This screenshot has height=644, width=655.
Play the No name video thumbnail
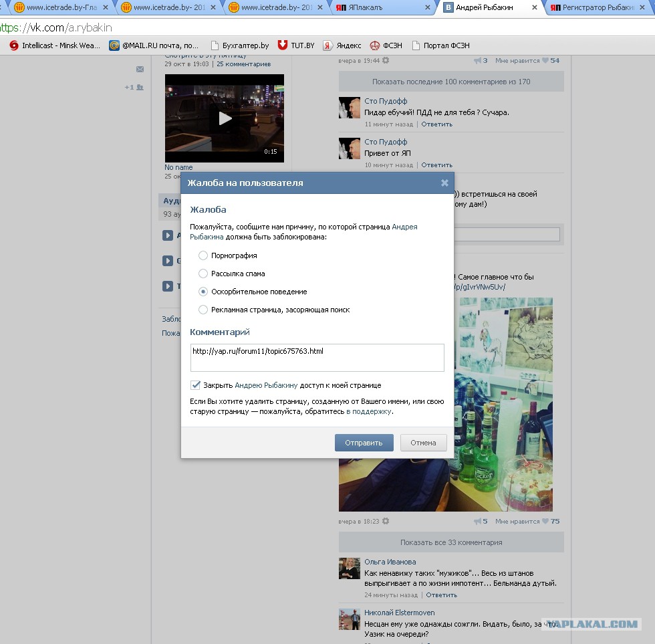pyautogui.click(x=225, y=118)
